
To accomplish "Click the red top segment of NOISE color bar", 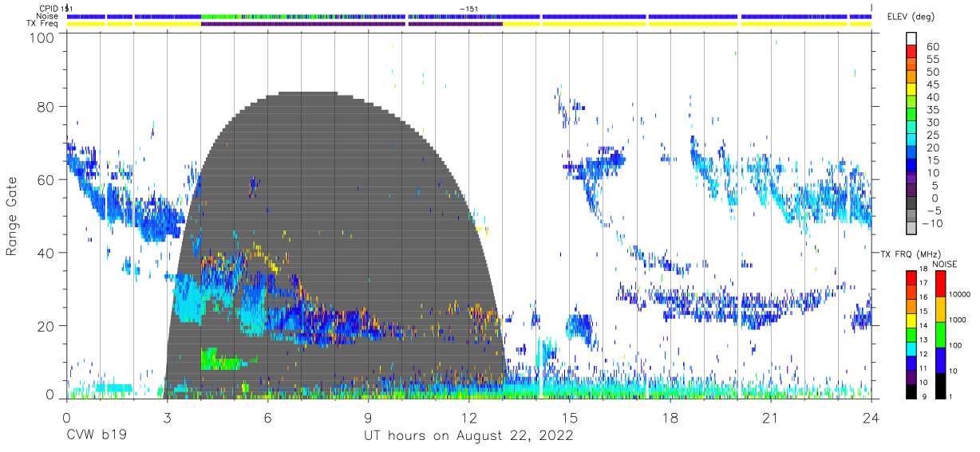I will (x=941, y=284).
